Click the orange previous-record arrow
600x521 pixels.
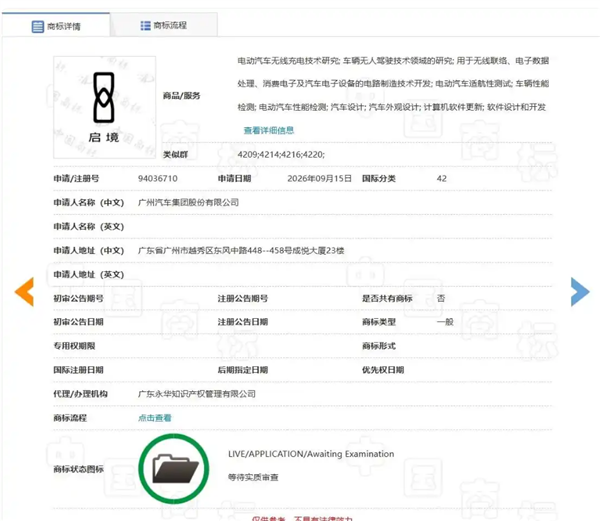tap(24, 292)
